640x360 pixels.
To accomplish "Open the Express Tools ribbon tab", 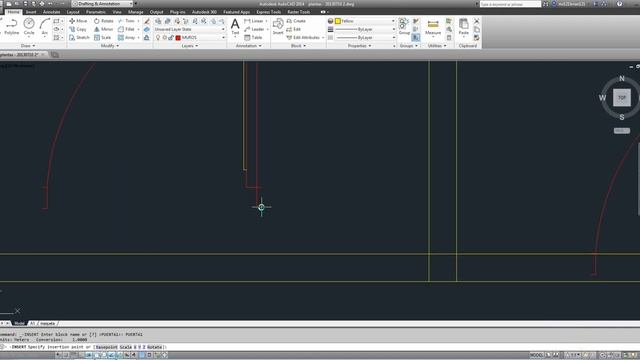I will pyautogui.click(x=269, y=12).
